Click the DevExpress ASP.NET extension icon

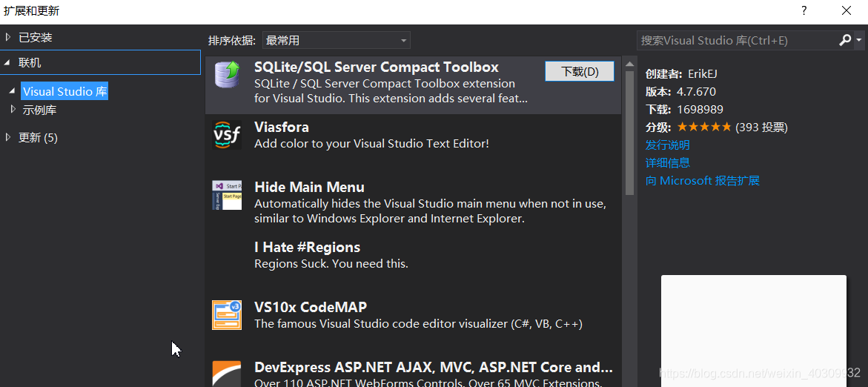(x=227, y=374)
